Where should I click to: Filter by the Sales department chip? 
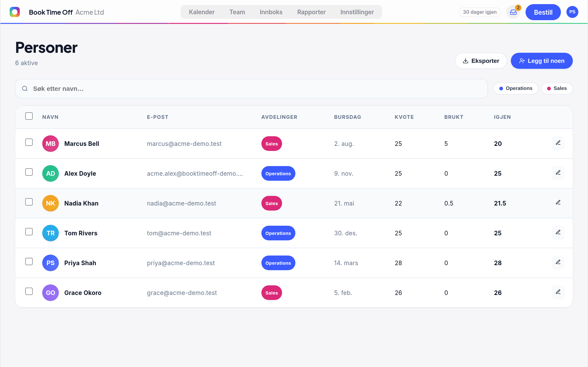pyautogui.click(x=557, y=88)
